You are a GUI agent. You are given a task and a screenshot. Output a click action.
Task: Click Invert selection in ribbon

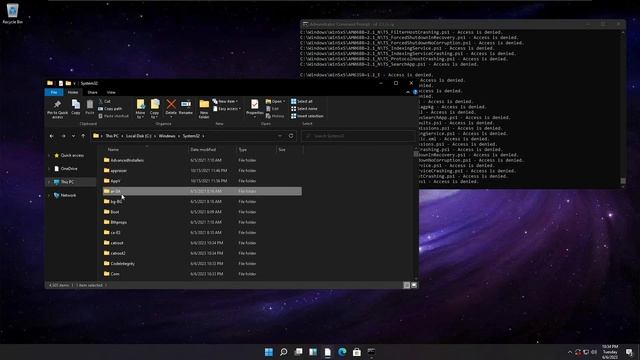click(x=307, y=116)
